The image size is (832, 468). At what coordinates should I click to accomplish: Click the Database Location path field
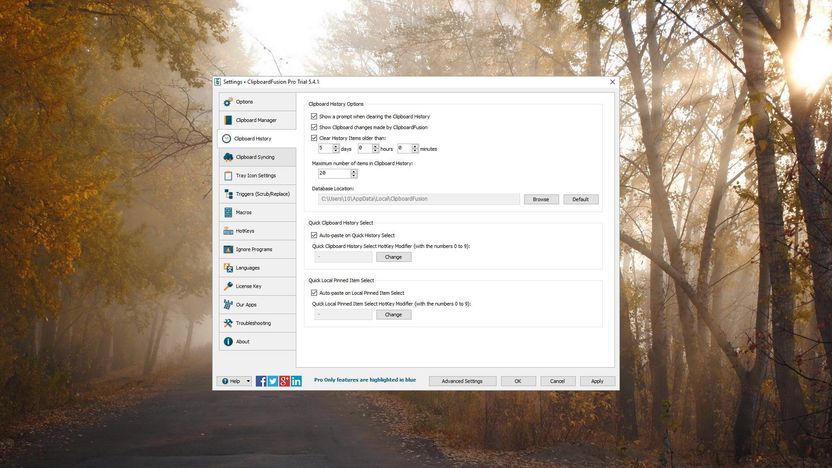tap(419, 199)
